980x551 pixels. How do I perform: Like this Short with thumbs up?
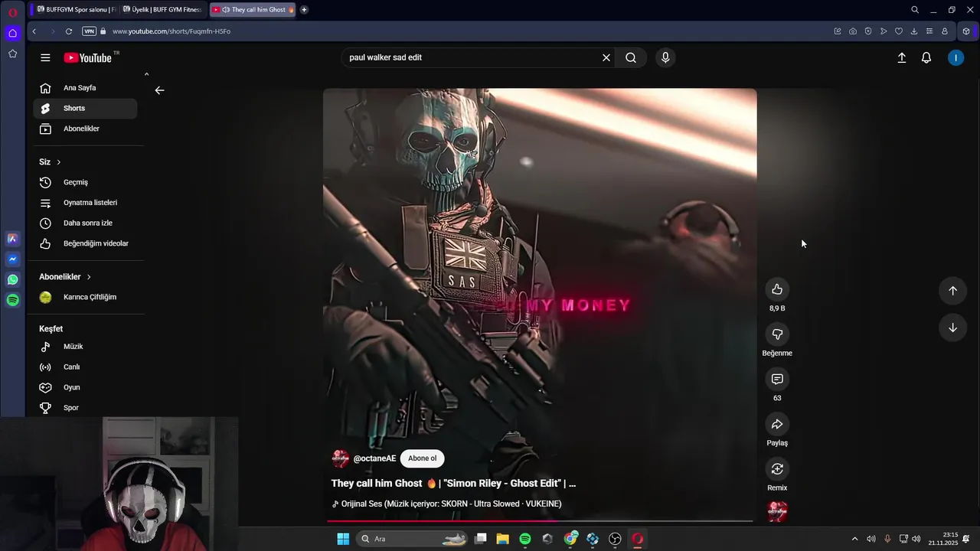click(777, 289)
